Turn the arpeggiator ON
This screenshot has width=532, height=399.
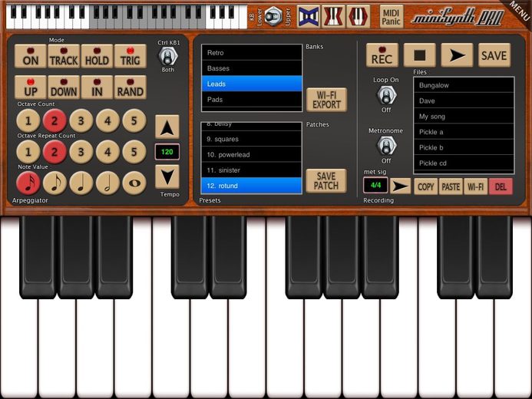tap(31, 56)
